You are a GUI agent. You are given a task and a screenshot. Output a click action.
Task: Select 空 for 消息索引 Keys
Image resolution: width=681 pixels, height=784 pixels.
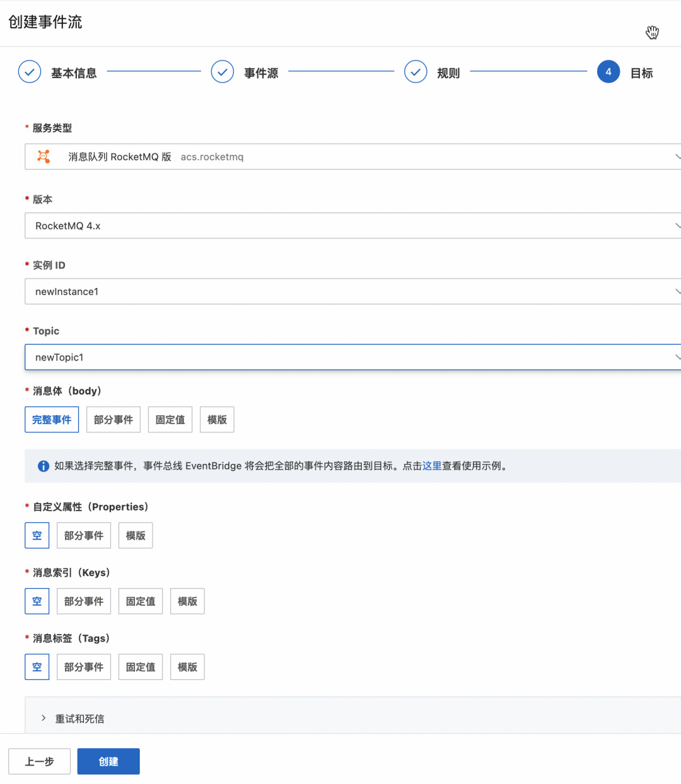(x=37, y=601)
